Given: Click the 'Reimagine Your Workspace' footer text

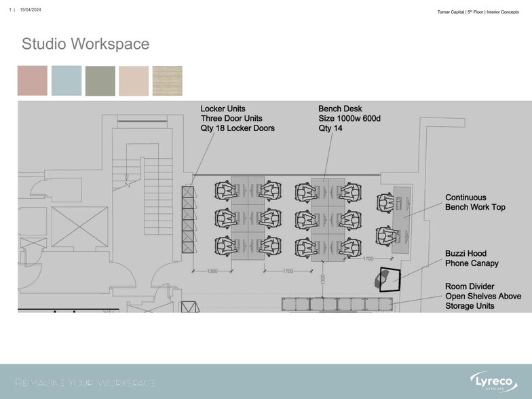Looking at the screenshot, I should (85, 383).
